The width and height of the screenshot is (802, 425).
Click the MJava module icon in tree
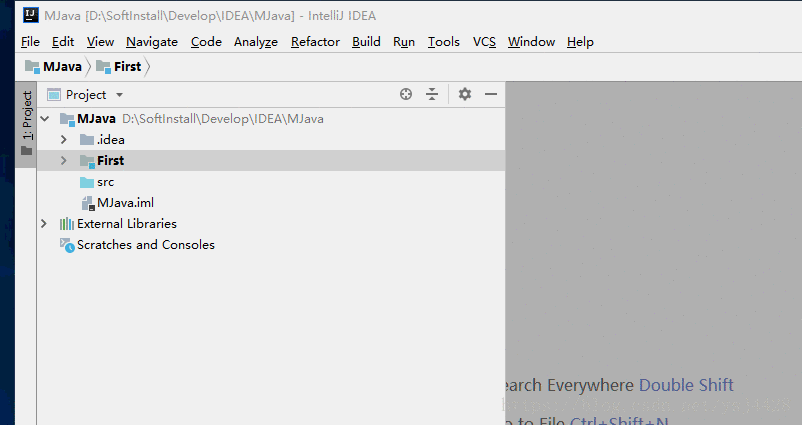click(x=67, y=119)
